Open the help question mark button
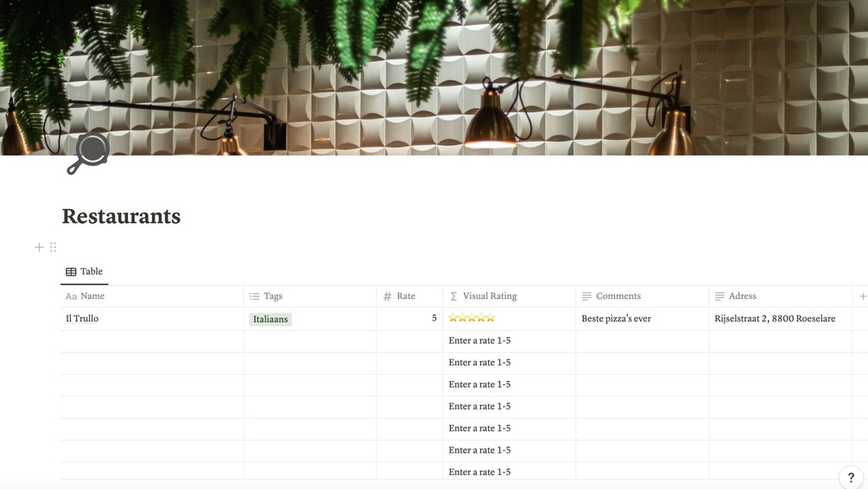Image resolution: width=868 pixels, height=489 pixels. point(851,478)
